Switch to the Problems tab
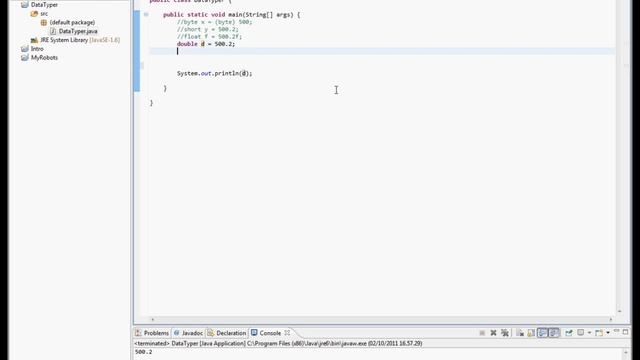Viewport: 640px width, 360px height. click(152, 333)
